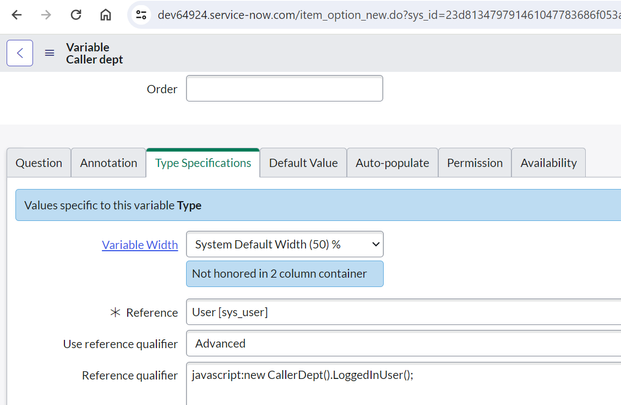Click the browser forward arrow
The height and width of the screenshot is (405, 621).
click(x=46, y=15)
